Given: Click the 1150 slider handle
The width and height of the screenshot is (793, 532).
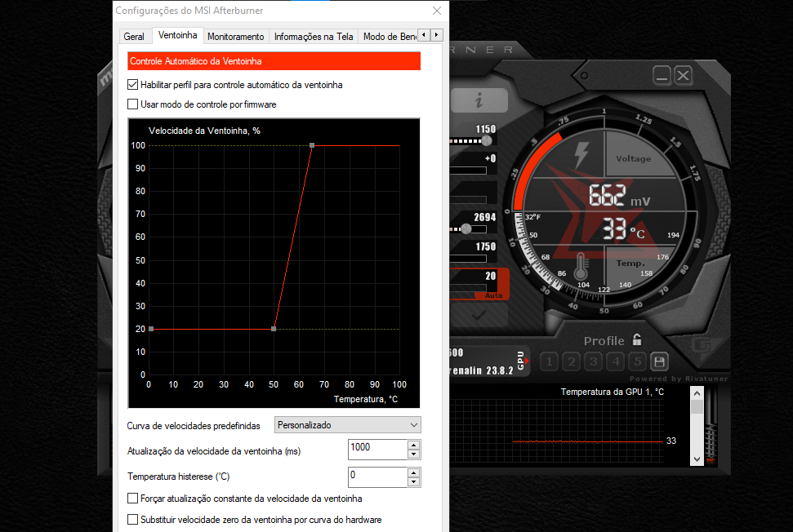Looking at the screenshot, I should (x=487, y=140).
